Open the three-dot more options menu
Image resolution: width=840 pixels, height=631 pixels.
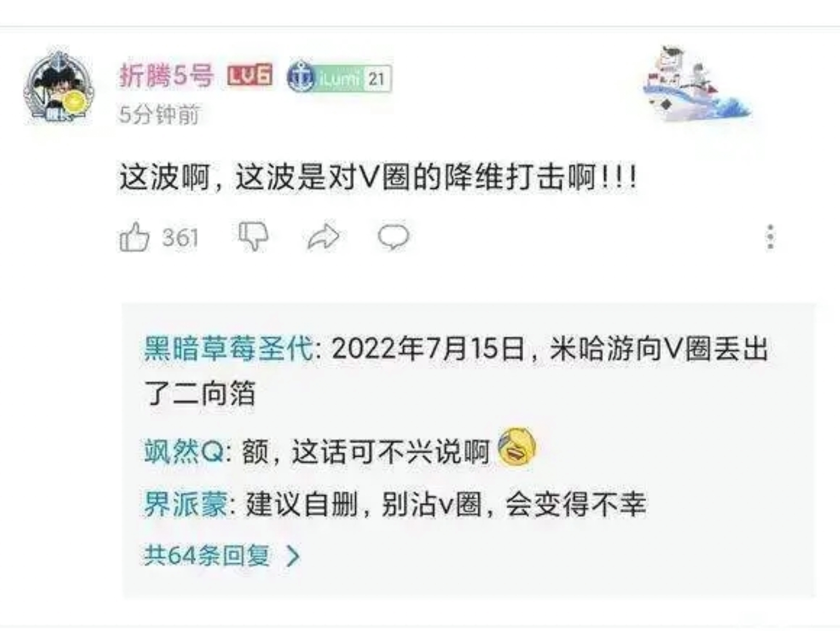coord(771,237)
